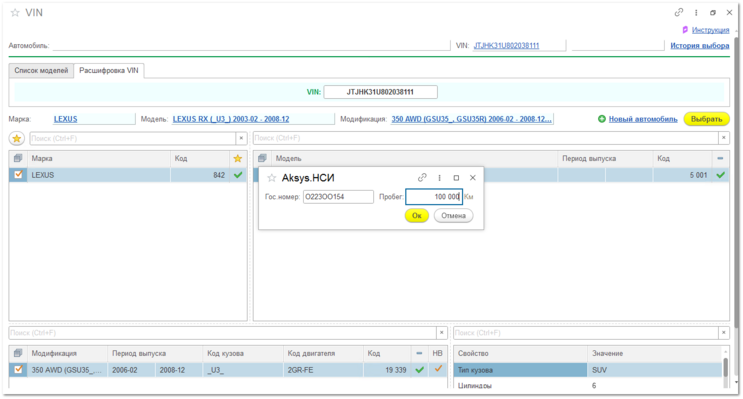Clear the model search field
The width and height of the screenshot is (743, 399).
click(724, 138)
